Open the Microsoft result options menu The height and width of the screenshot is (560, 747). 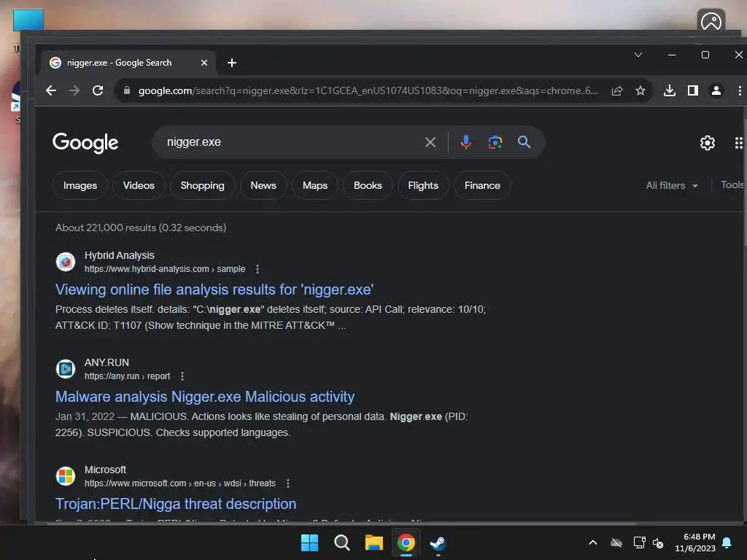pos(287,483)
